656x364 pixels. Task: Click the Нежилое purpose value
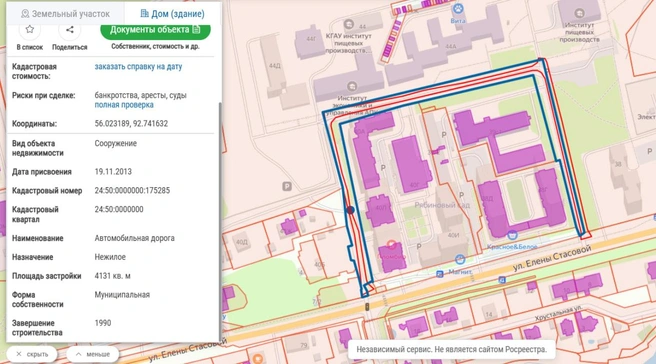click(x=110, y=257)
